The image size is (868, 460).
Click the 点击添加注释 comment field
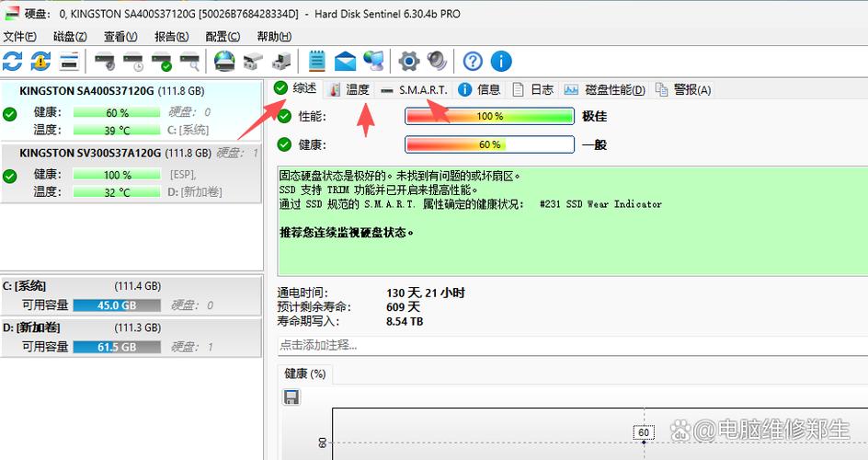(x=573, y=345)
